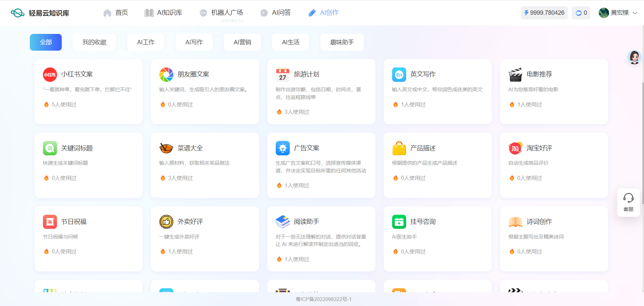Click the message count bubble icon
Screen dimensions: 644x306
[x=579, y=13]
